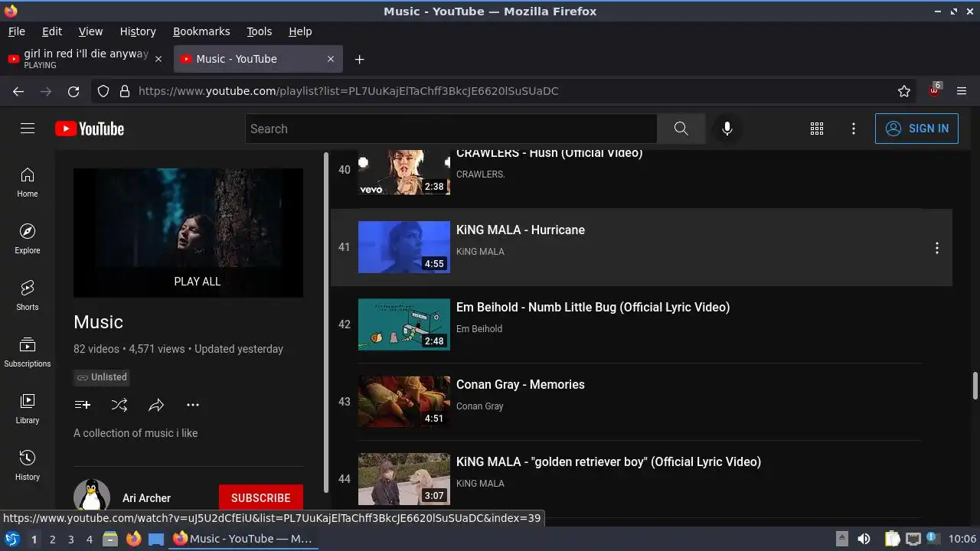980x551 pixels.
Task: Bookmark this page with the star
Action: pyautogui.click(x=904, y=91)
